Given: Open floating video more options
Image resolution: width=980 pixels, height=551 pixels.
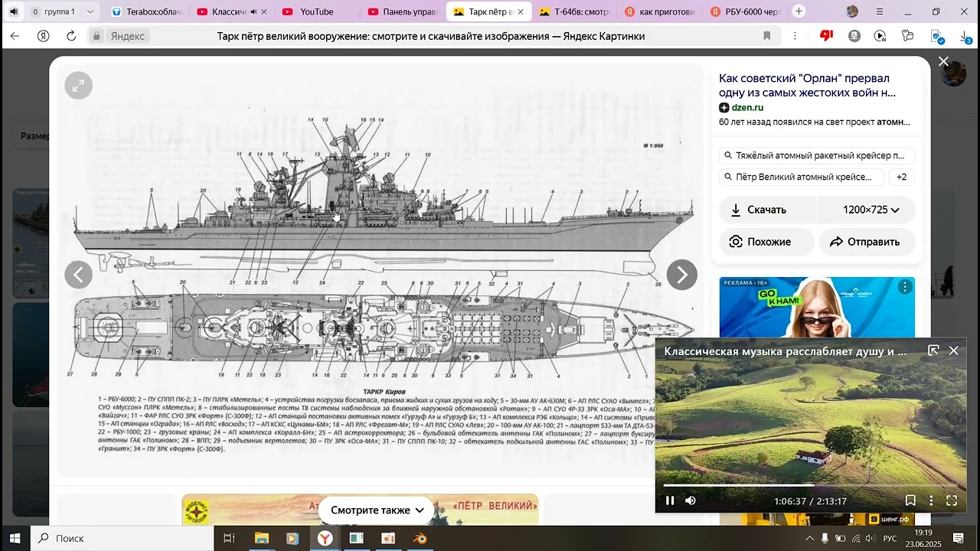Looking at the screenshot, I should click(931, 500).
